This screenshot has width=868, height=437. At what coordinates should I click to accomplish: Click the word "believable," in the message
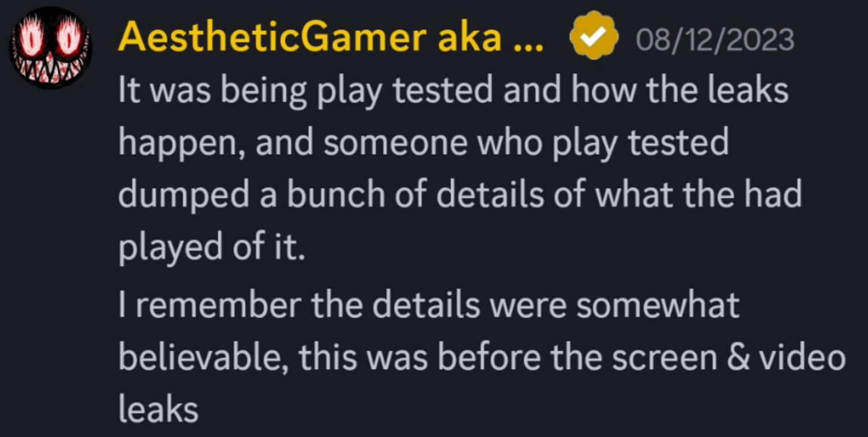(203, 357)
